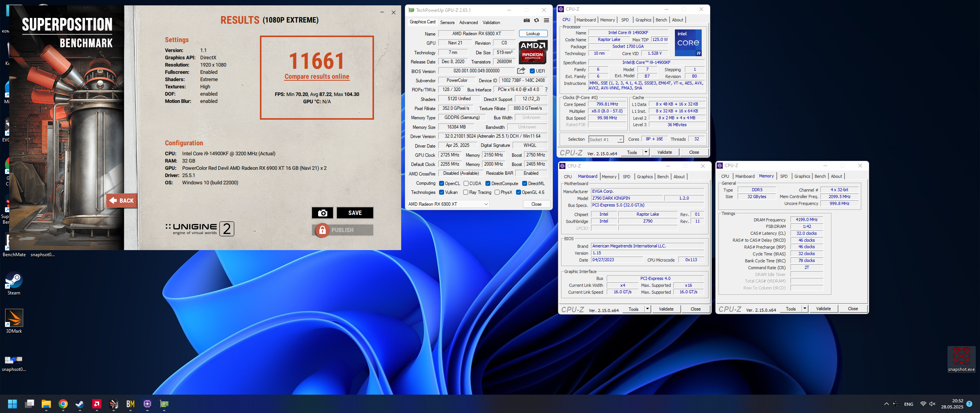Image resolution: width=980 pixels, height=413 pixels.
Task: Open Task View in the taskbar
Action: point(29,404)
